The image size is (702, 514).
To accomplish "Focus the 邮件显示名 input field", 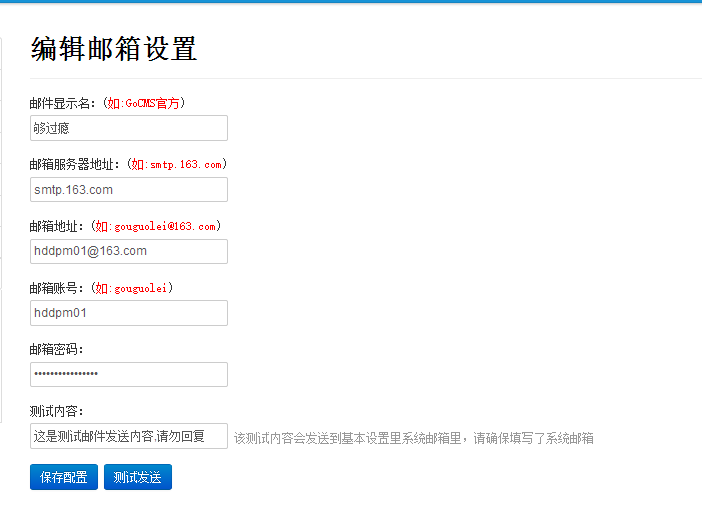I will pyautogui.click(x=129, y=128).
